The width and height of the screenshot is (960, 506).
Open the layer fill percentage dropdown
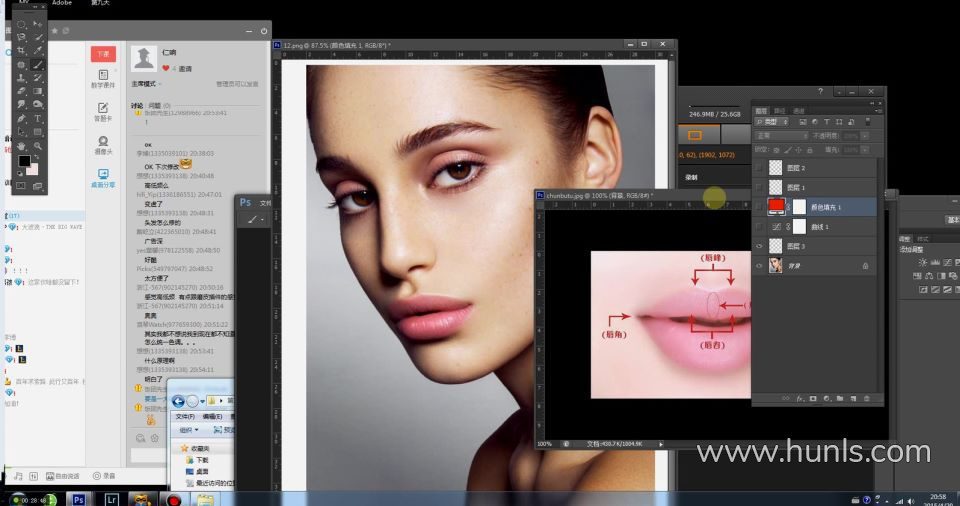864,149
